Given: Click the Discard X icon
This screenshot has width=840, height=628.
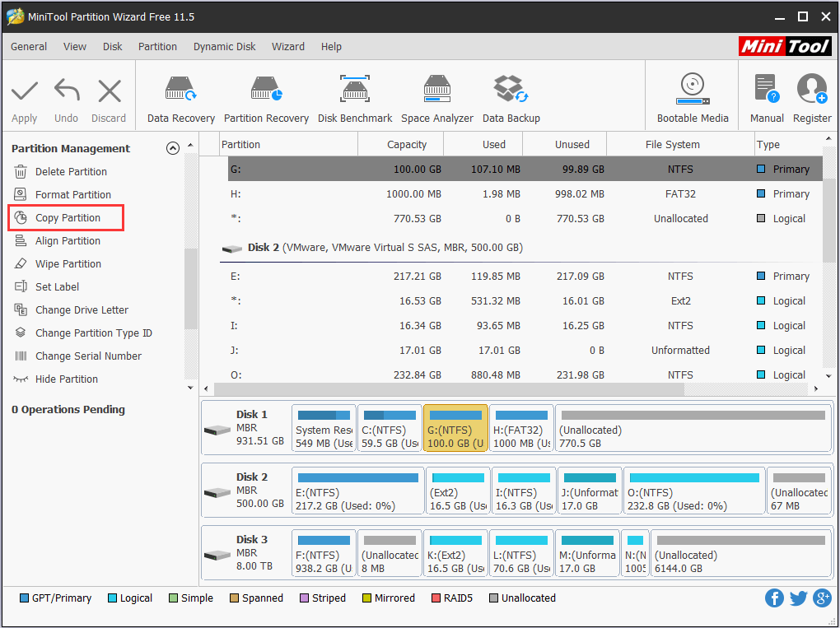Looking at the screenshot, I should point(110,91).
